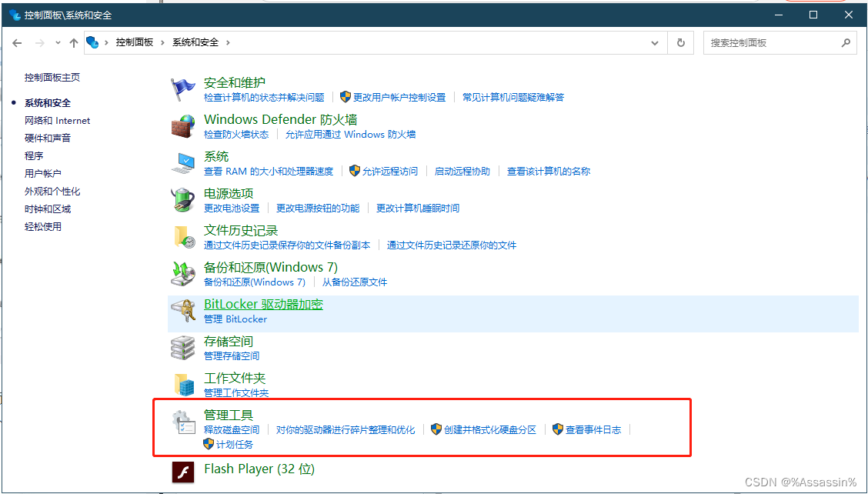Screen dimensions: 868x494
Task: Open 网络和 Internet category in sidebar
Action: tap(57, 121)
